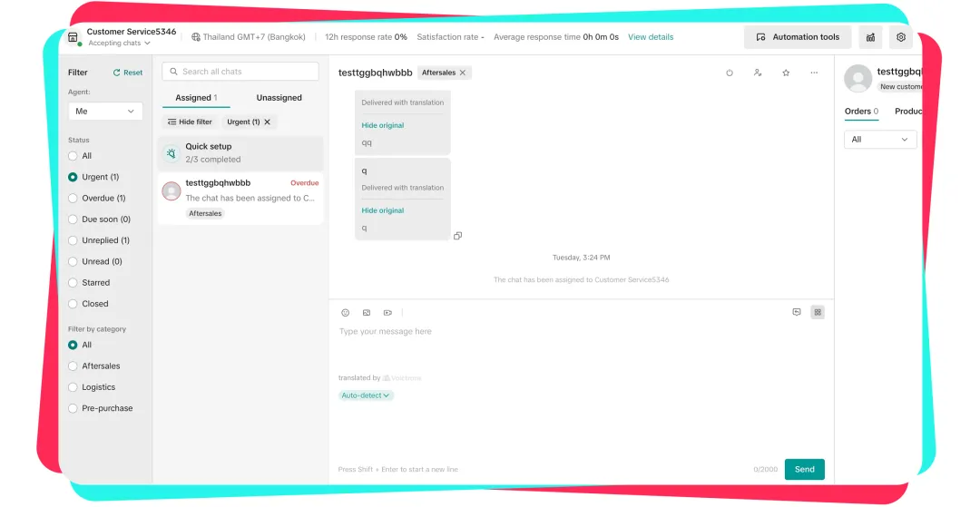980x507 pixels.
Task: Click the emoji picker icon
Action: point(345,313)
